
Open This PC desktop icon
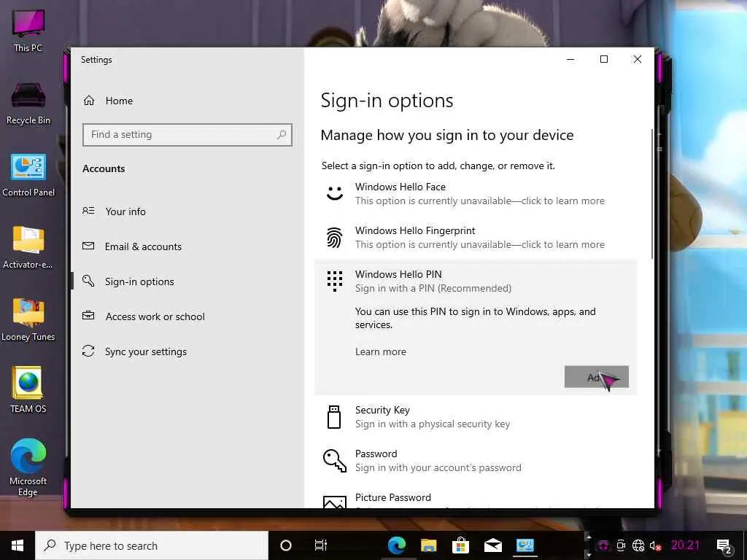click(28, 31)
